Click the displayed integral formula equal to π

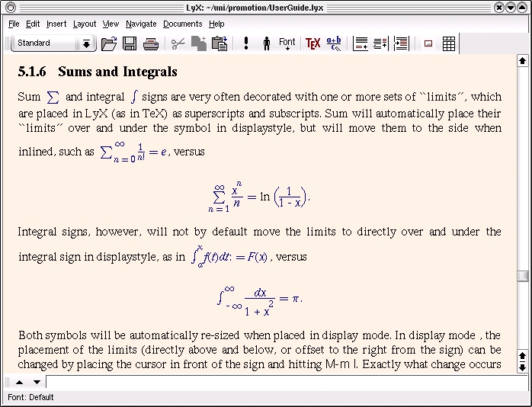pyautogui.click(x=260, y=300)
